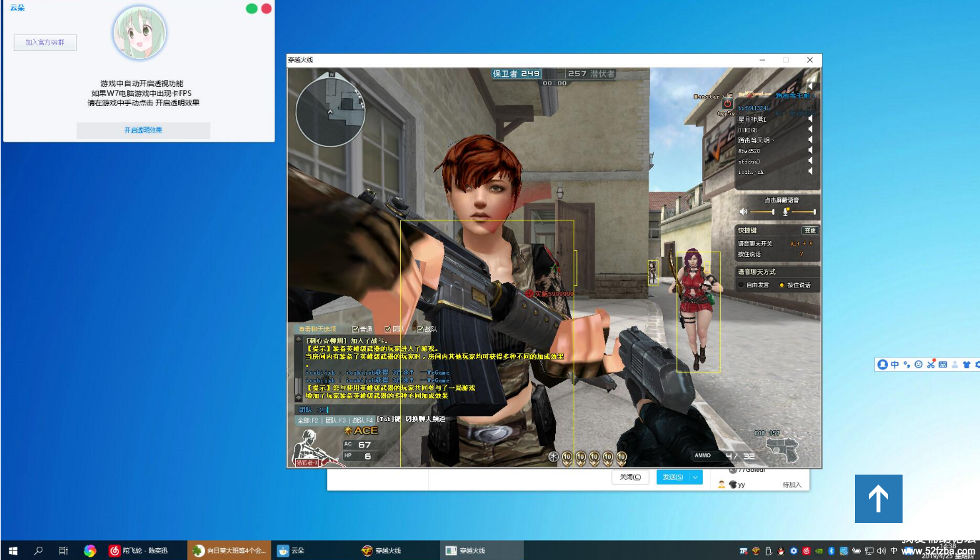980x560 pixels.
Task: Switch to 向日葵大班等4个会... taskbar item
Action: click(229, 551)
